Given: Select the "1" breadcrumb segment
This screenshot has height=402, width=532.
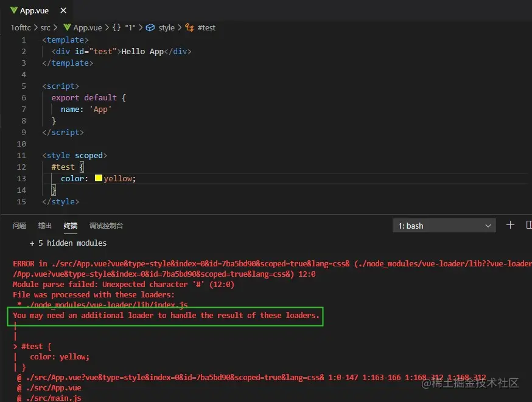Looking at the screenshot, I should 130,27.
